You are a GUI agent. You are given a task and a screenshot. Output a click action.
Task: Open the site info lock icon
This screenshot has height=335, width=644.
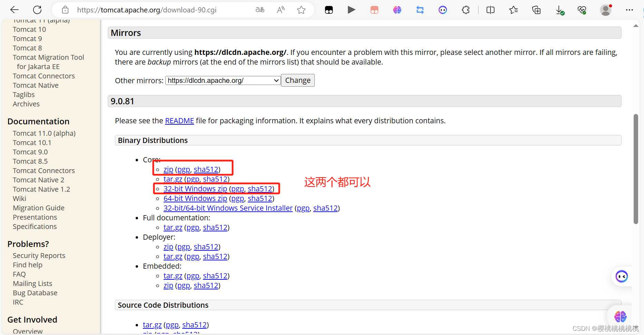(x=65, y=10)
